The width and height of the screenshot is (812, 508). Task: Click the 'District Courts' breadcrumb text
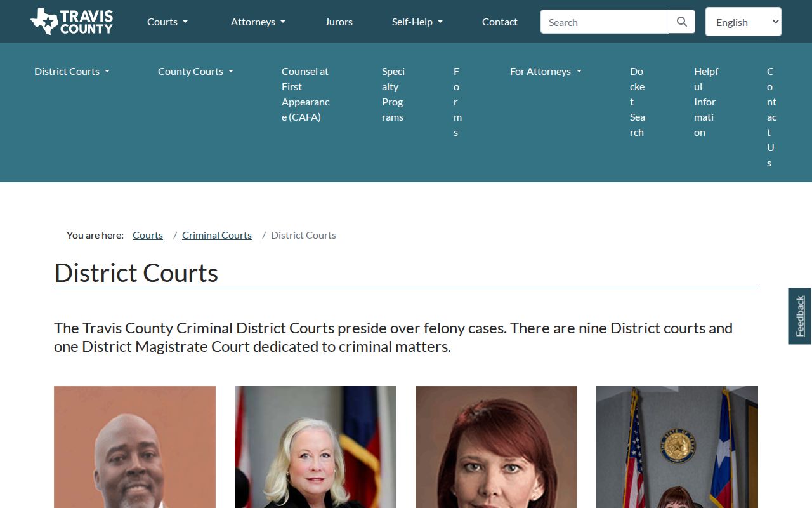tap(303, 235)
